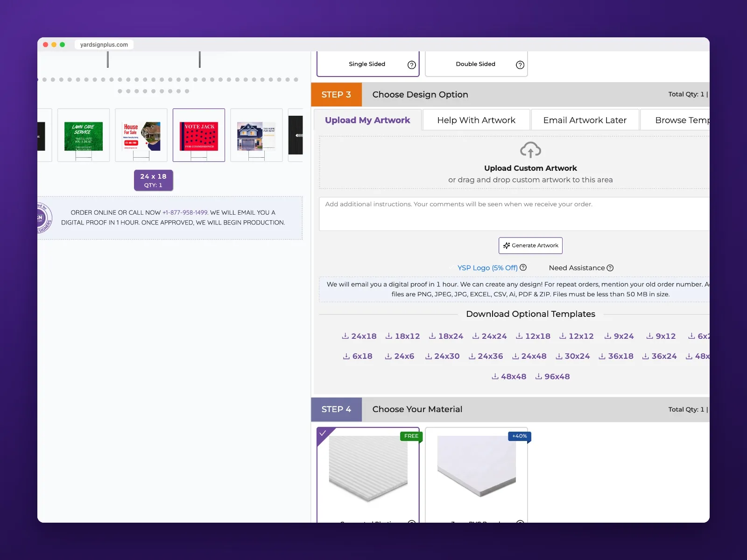
Task: Select the Lawn Care Service sign thumbnail
Action: tap(84, 135)
